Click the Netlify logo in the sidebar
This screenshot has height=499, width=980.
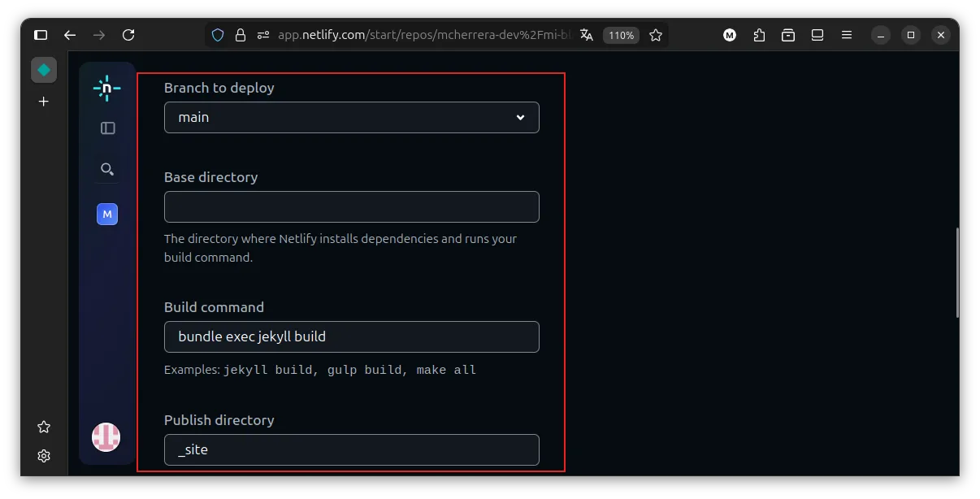click(106, 88)
